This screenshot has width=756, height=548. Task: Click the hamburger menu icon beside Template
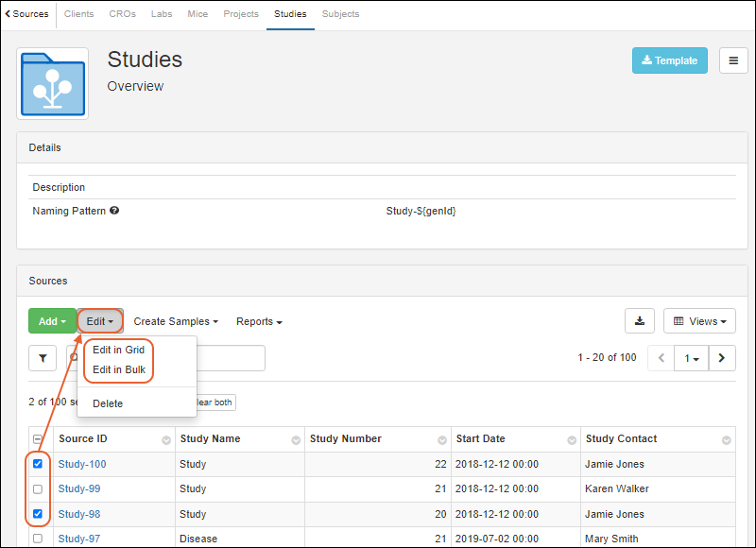coord(733,60)
